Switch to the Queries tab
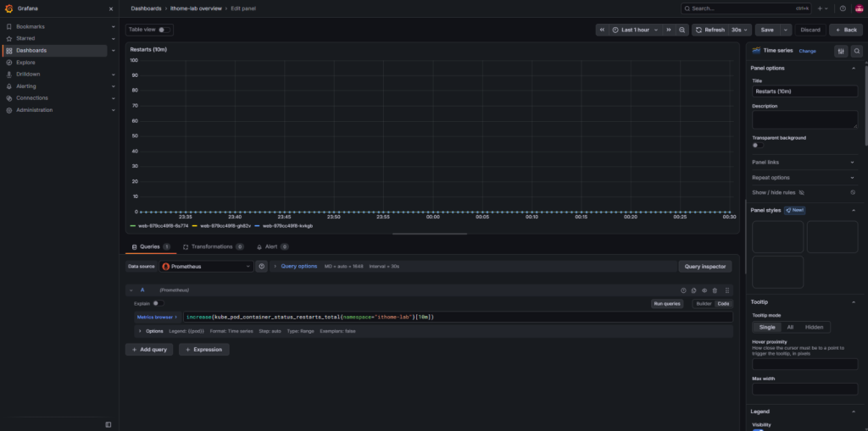868x431 pixels. 151,246
